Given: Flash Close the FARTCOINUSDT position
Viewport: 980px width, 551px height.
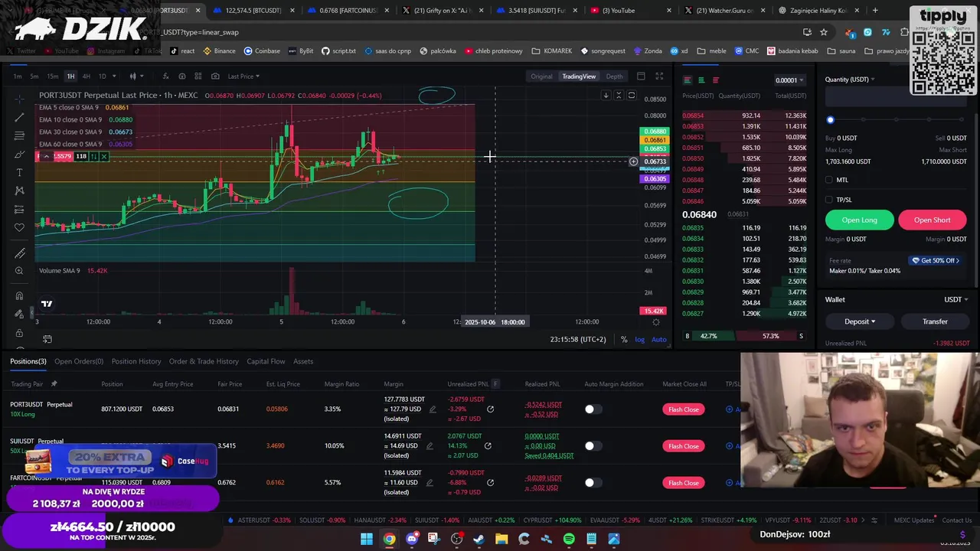Looking at the screenshot, I should 683,483.
